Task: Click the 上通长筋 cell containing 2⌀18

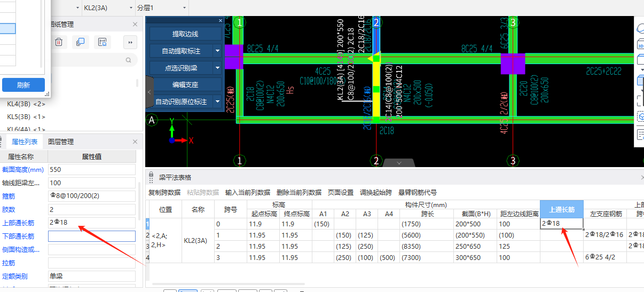Action: (x=562, y=223)
